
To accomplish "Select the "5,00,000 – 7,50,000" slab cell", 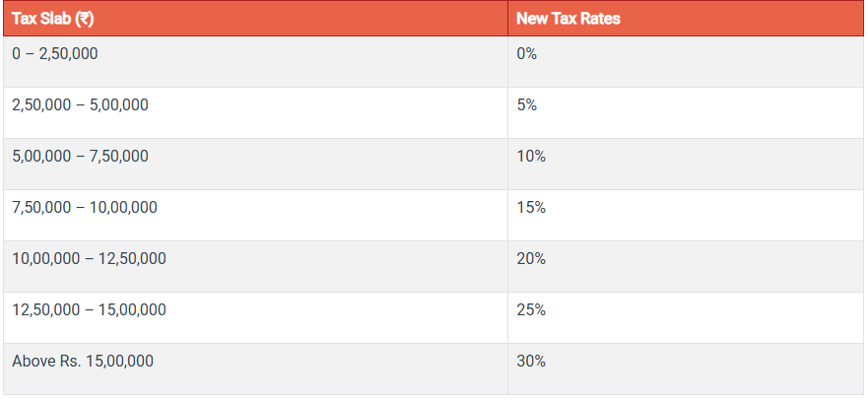I will point(80,156).
